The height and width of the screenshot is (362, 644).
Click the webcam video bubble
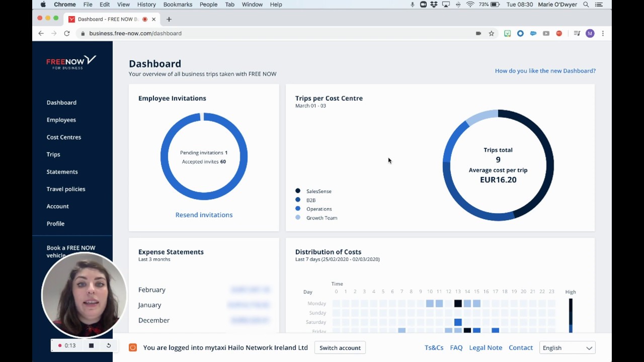pos(84,296)
